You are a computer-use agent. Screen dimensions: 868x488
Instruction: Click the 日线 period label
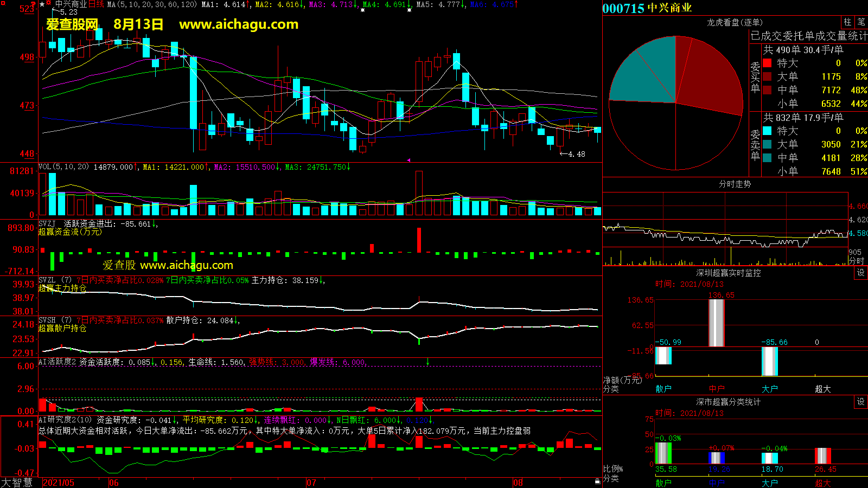coord(96,4)
